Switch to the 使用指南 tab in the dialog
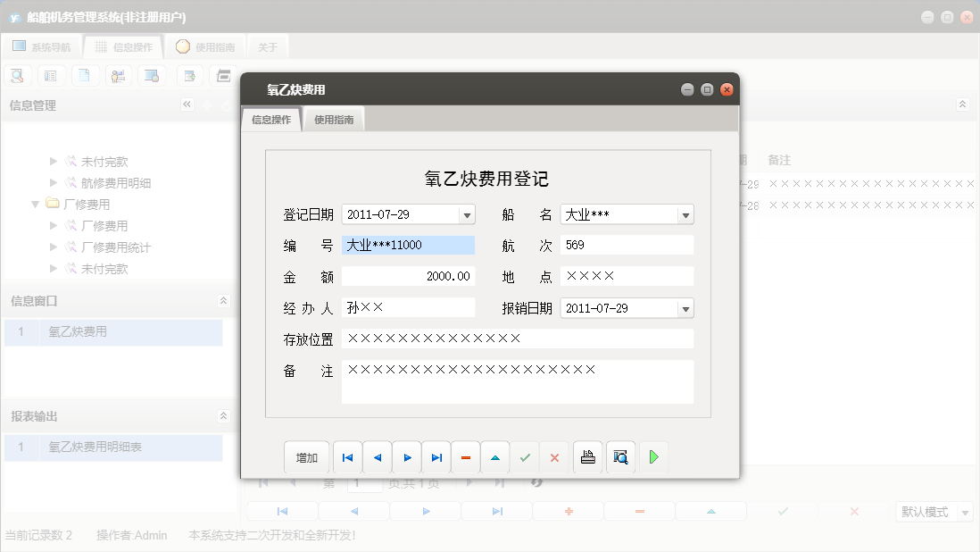The image size is (980, 552). tap(334, 117)
